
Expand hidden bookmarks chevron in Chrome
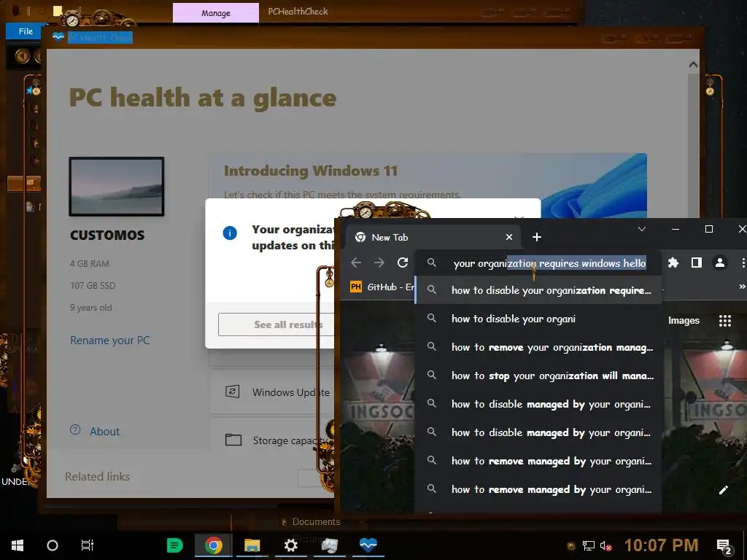[742, 287]
